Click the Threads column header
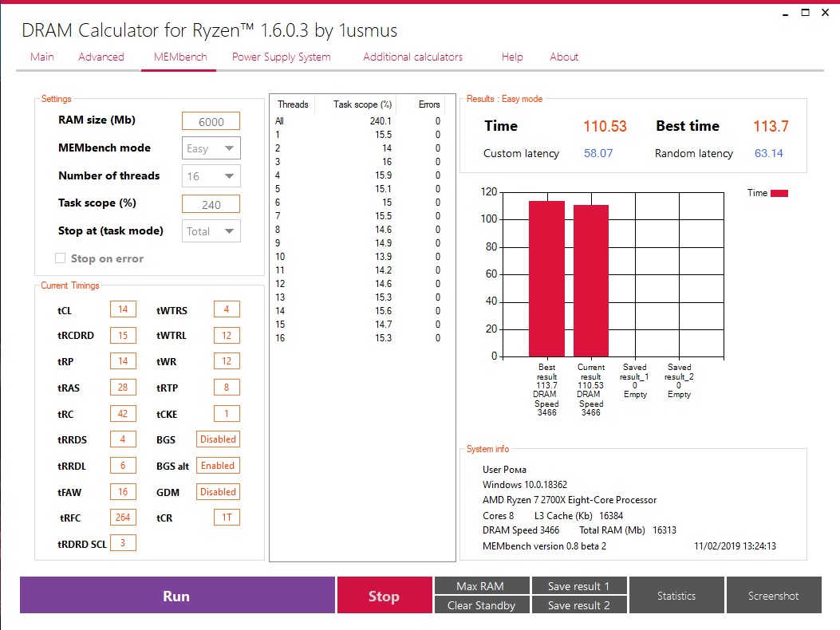 pyautogui.click(x=293, y=104)
